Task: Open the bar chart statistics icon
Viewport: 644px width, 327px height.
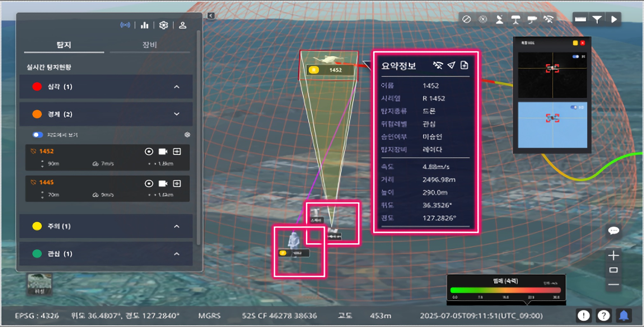Action: [144, 25]
